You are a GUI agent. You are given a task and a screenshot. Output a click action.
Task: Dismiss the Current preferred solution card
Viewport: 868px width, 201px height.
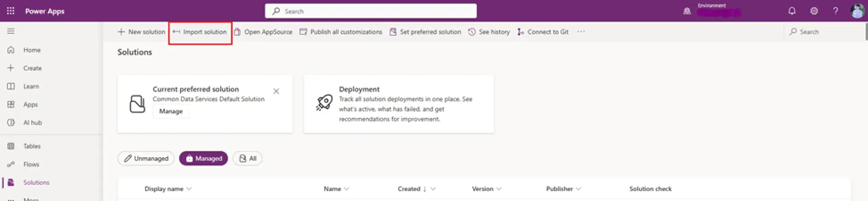point(276,91)
